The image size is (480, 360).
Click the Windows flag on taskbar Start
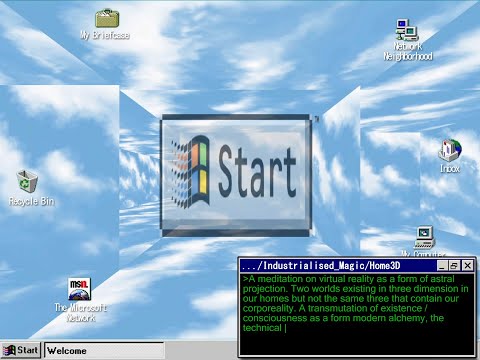pyautogui.click(x=9, y=350)
